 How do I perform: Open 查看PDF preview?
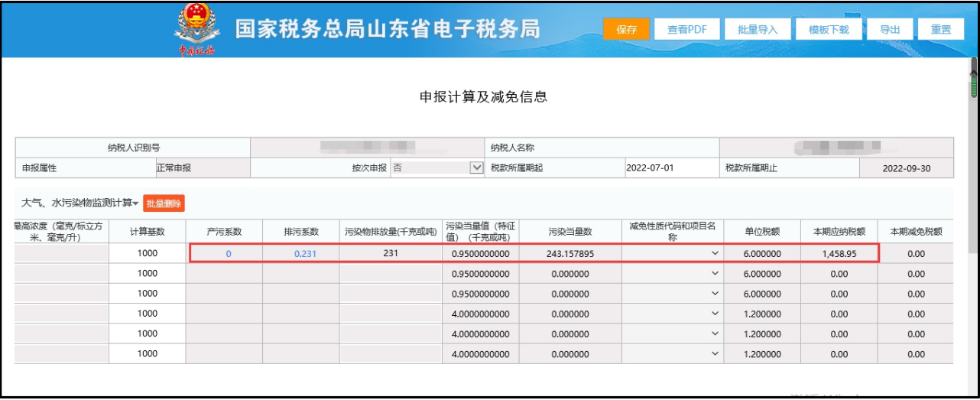(686, 29)
